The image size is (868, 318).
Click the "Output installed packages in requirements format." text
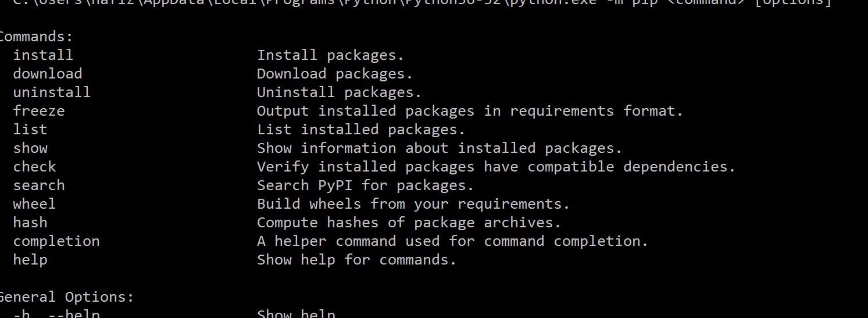pyautogui.click(x=470, y=111)
